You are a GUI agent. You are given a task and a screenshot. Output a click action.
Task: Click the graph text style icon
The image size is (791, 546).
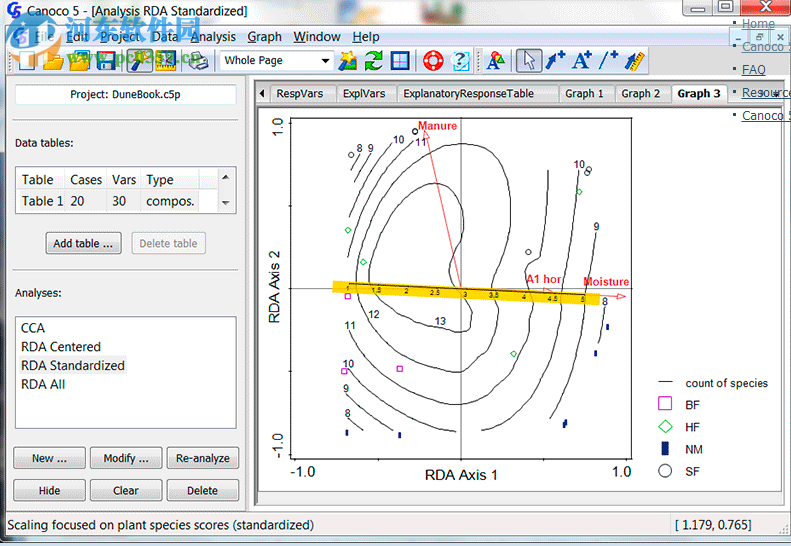click(x=494, y=61)
